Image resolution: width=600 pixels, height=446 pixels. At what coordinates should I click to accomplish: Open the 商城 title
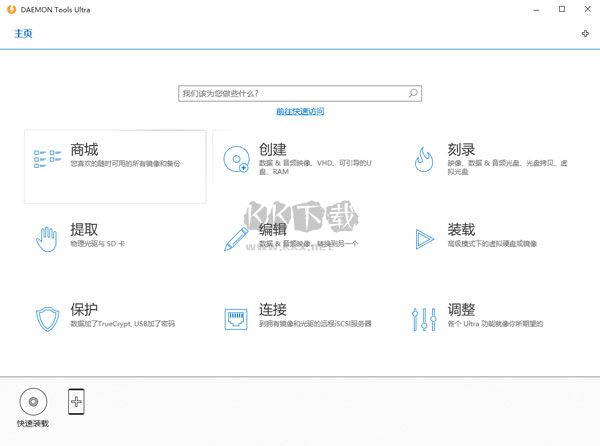coord(84,150)
